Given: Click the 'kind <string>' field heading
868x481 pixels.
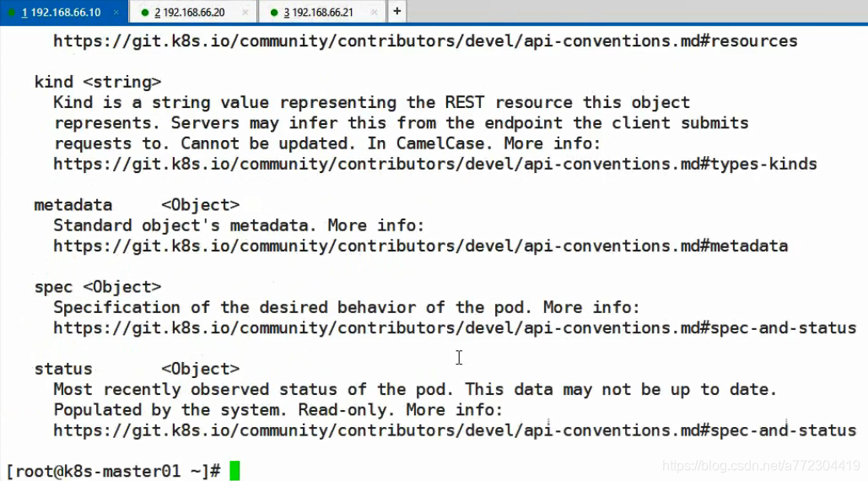Looking at the screenshot, I should (98, 82).
